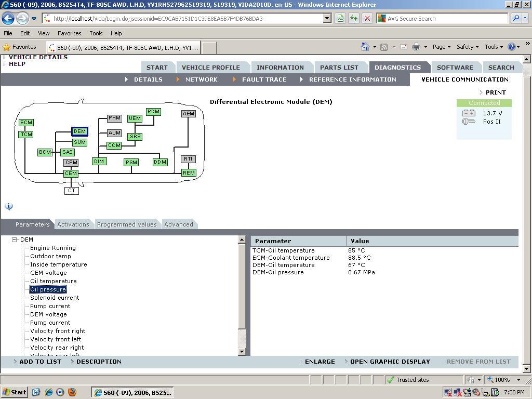Open the Tools toolbar dropdown

pyautogui.click(x=494, y=47)
